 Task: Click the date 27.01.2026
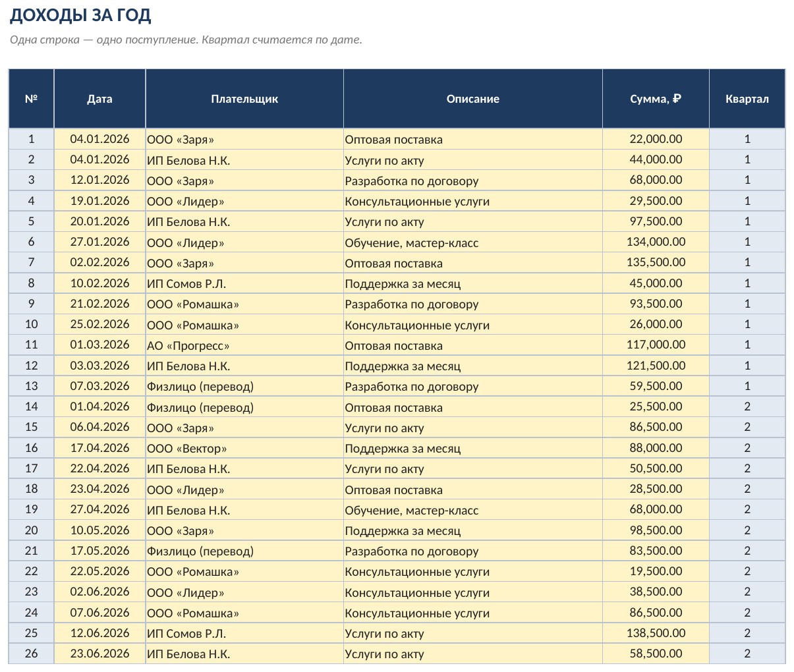[x=99, y=242]
